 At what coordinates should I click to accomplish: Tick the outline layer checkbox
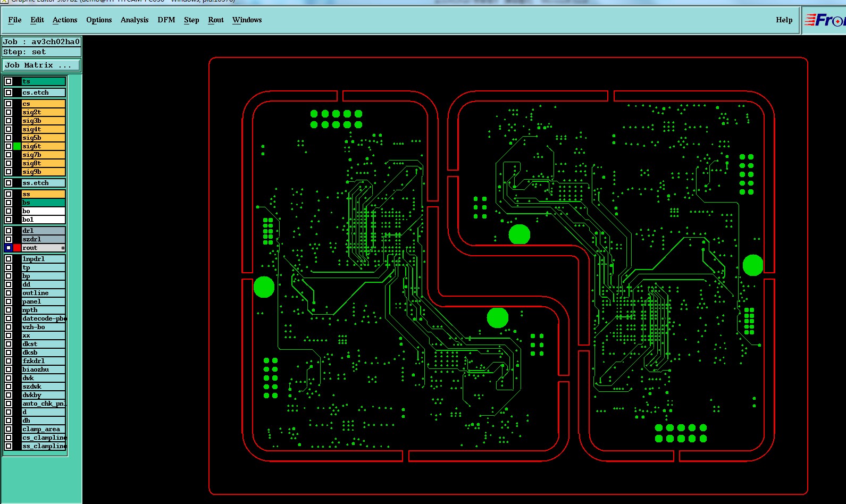[9, 293]
